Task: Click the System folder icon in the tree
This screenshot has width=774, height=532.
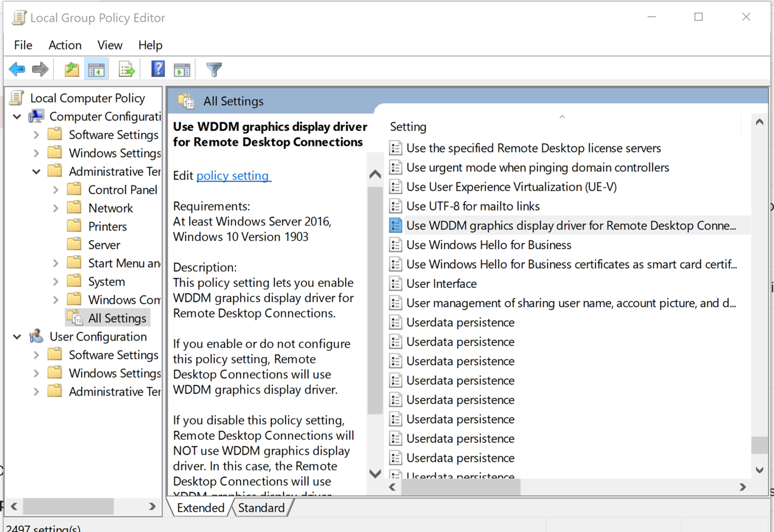Action: coord(74,281)
